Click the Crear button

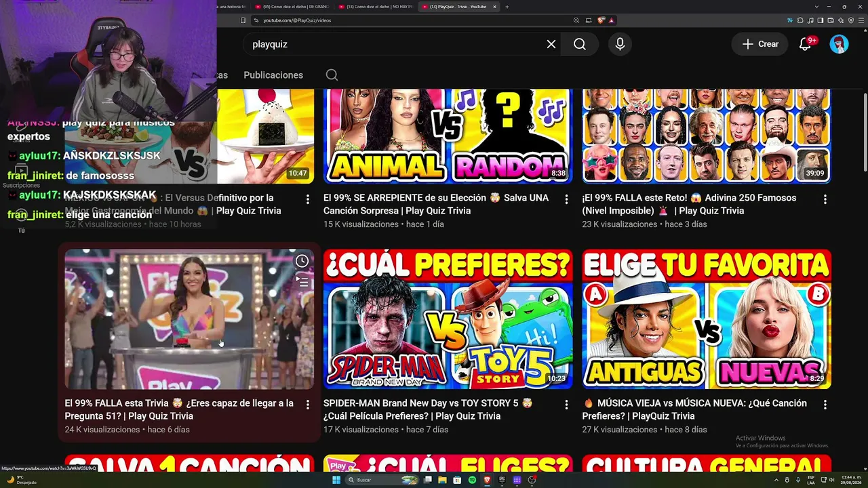tap(759, 44)
